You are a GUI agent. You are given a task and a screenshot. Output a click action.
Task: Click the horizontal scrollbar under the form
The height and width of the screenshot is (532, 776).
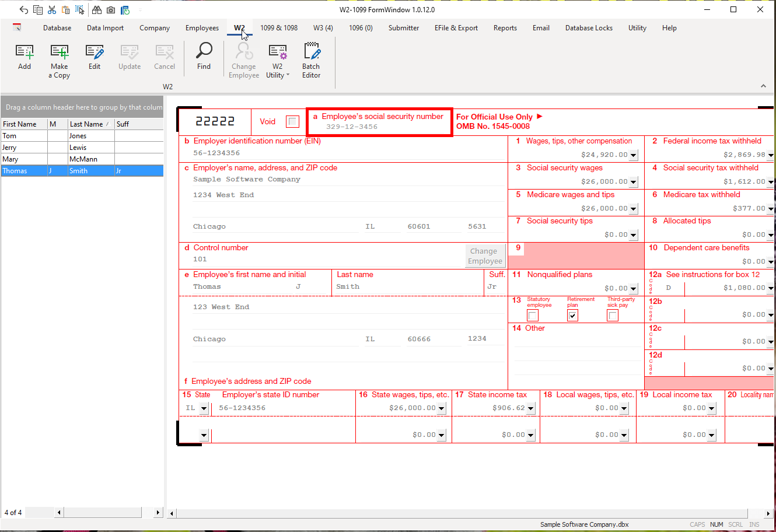tap(467, 513)
